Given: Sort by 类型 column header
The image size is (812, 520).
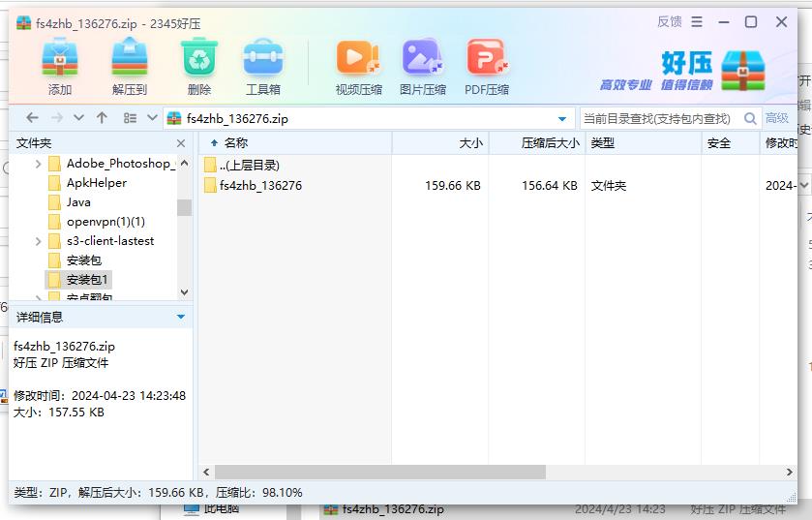Looking at the screenshot, I should [x=644, y=143].
